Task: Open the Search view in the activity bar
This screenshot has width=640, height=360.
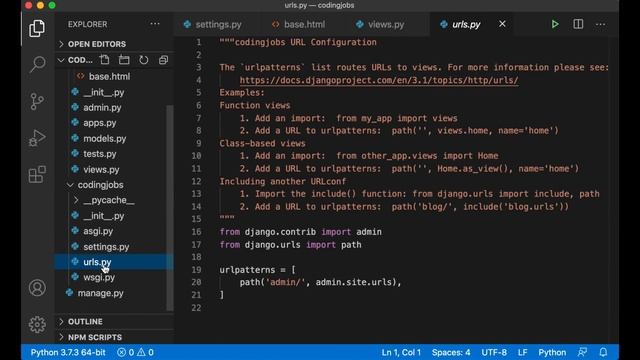Action: (37, 64)
